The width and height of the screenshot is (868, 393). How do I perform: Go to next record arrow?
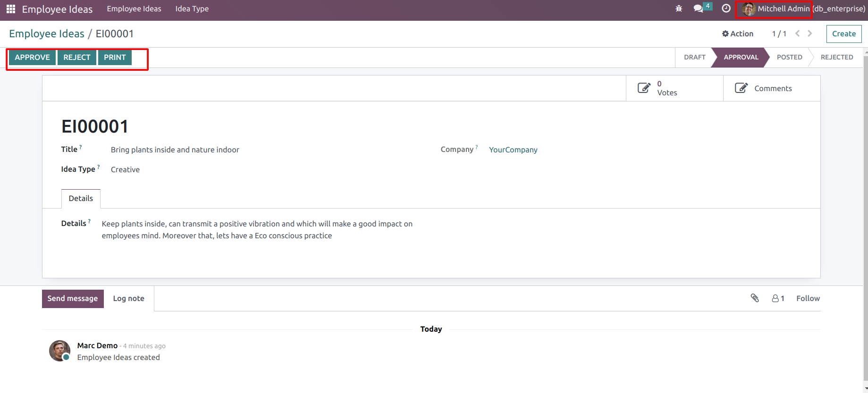(x=810, y=33)
